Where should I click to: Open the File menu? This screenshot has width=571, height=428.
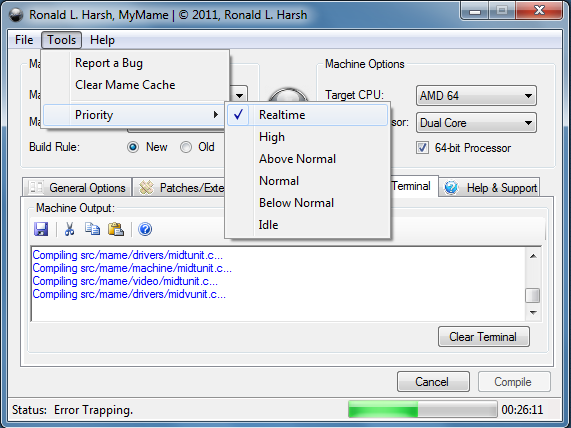tap(24, 40)
